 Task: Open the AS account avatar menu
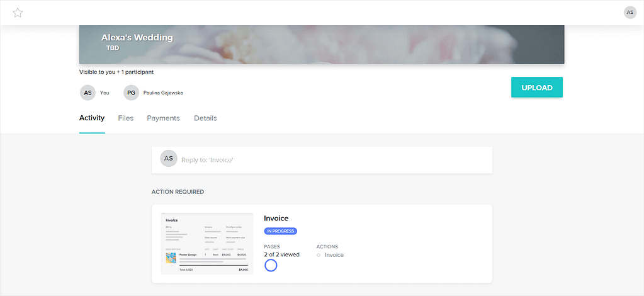tap(630, 13)
